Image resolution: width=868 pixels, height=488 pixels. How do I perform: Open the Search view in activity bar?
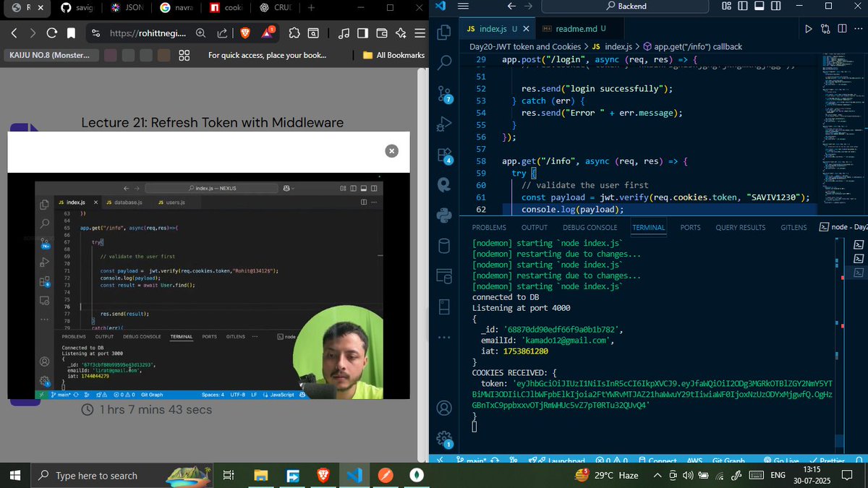point(444,62)
